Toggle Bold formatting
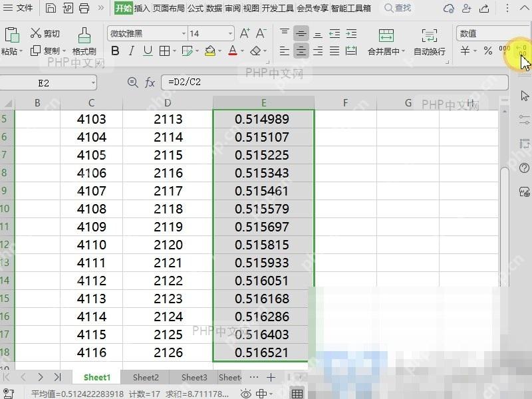The height and width of the screenshot is (399, 532). [x=115, y=51]
